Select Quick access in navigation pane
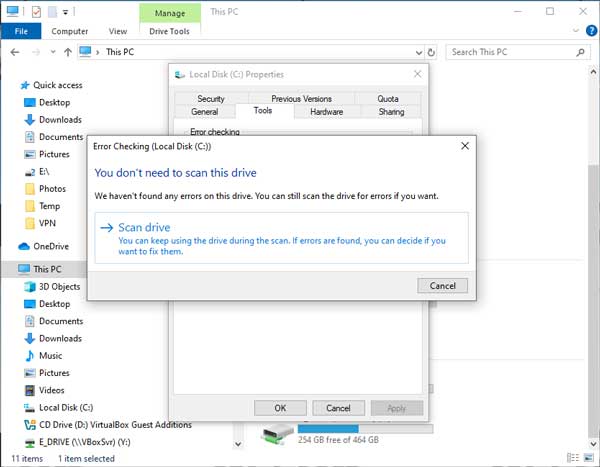Image resolution: width=600 pixels, height=467 pixels. (x=51, y=85)
